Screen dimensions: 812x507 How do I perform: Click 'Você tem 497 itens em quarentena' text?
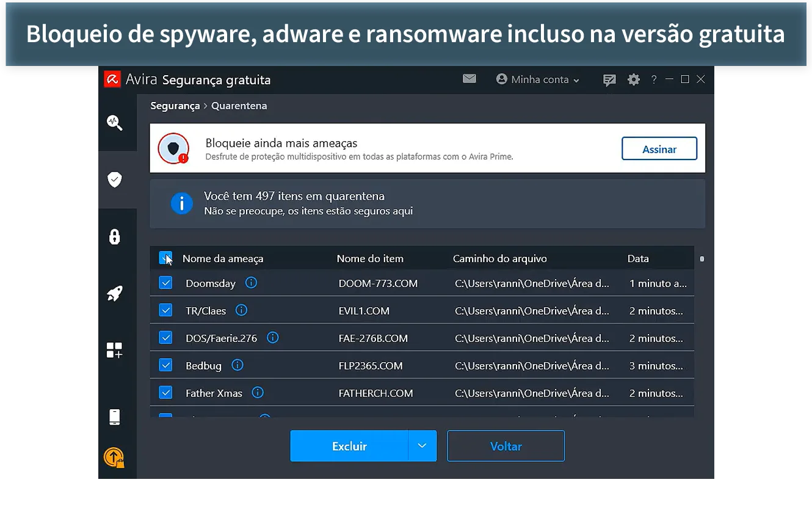[294, 196]
